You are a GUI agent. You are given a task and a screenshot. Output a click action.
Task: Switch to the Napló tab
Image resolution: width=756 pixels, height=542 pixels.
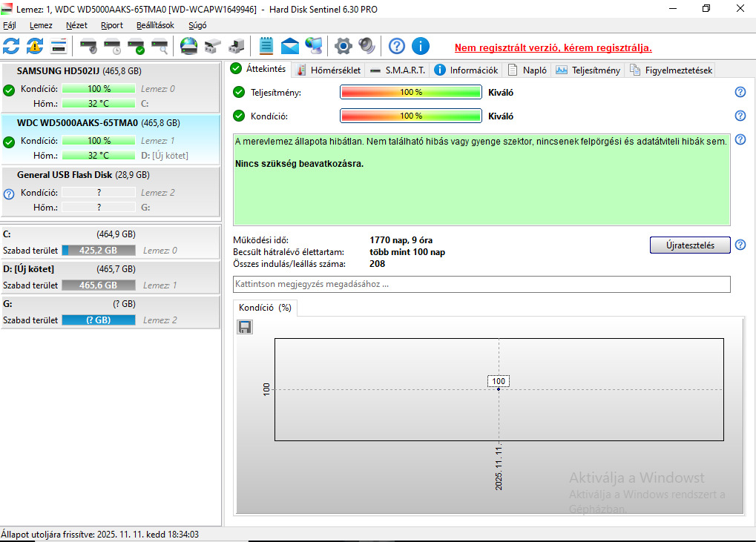pyautogui.click(x=527, y=70)
